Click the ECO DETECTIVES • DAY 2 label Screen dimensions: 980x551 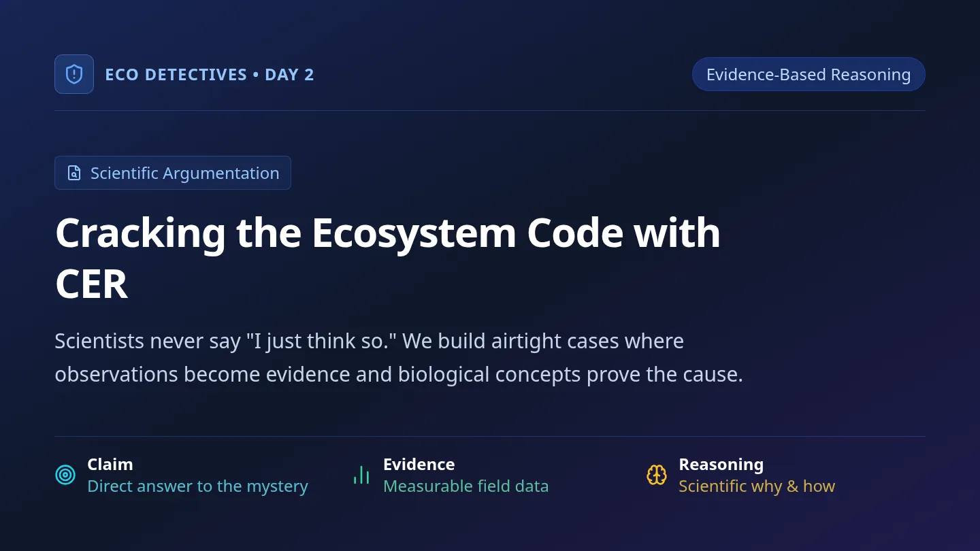[210, 75]
